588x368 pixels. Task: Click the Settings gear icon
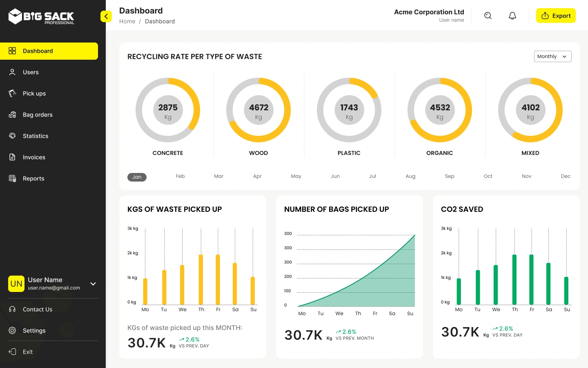coord(12,330)
